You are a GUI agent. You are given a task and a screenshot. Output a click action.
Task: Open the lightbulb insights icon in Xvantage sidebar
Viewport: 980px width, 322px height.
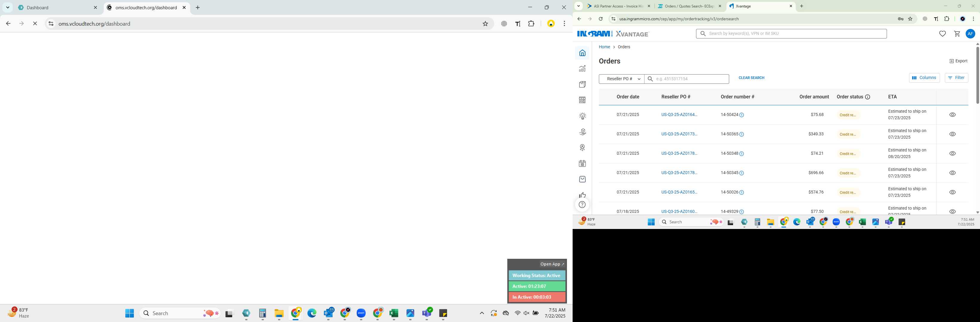pyautogui.click(x=582, y=116)
